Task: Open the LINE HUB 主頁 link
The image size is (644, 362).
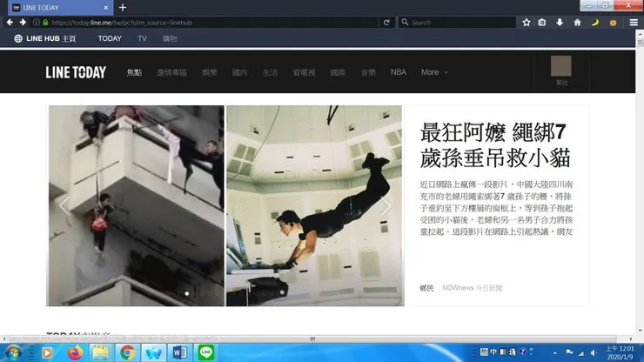Action: (51, 38)
